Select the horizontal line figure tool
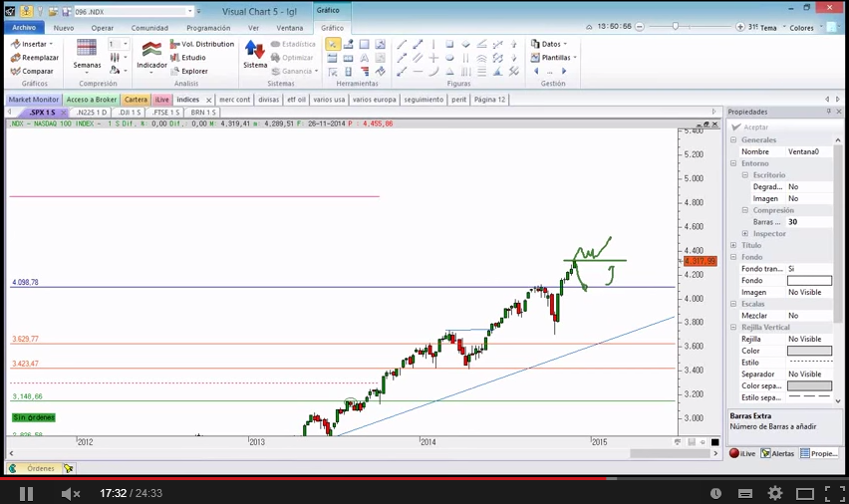This screenshot has height=504, width=849. click(x=418, y=72)
